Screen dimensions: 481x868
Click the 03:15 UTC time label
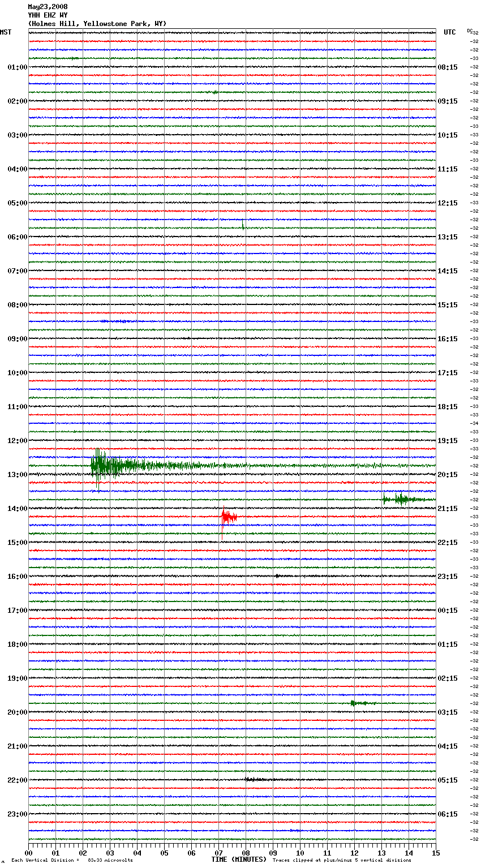[448, 712]
